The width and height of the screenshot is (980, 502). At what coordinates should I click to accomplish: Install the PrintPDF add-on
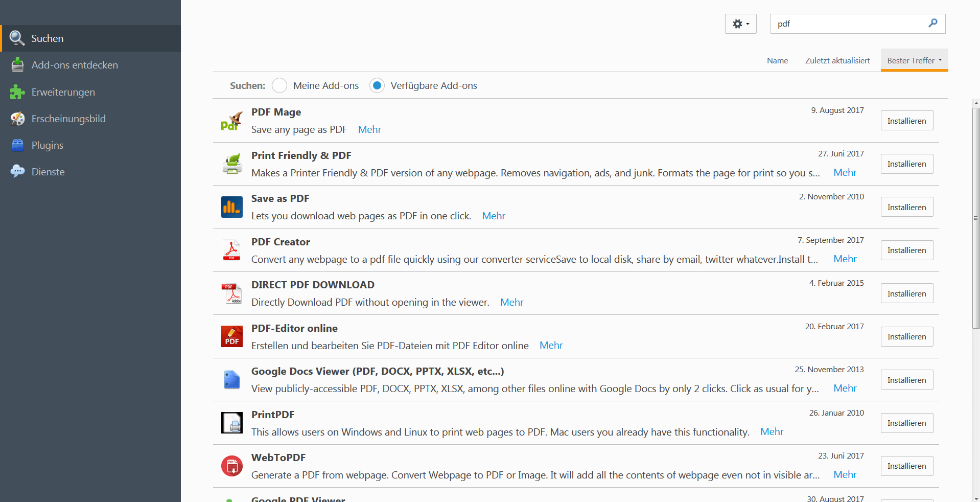(907, 423)
